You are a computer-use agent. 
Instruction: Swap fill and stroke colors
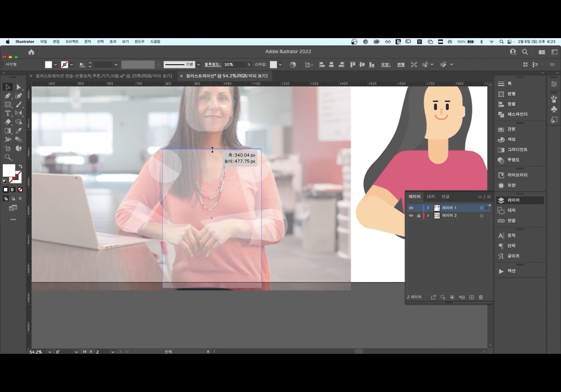click(20, 166)
